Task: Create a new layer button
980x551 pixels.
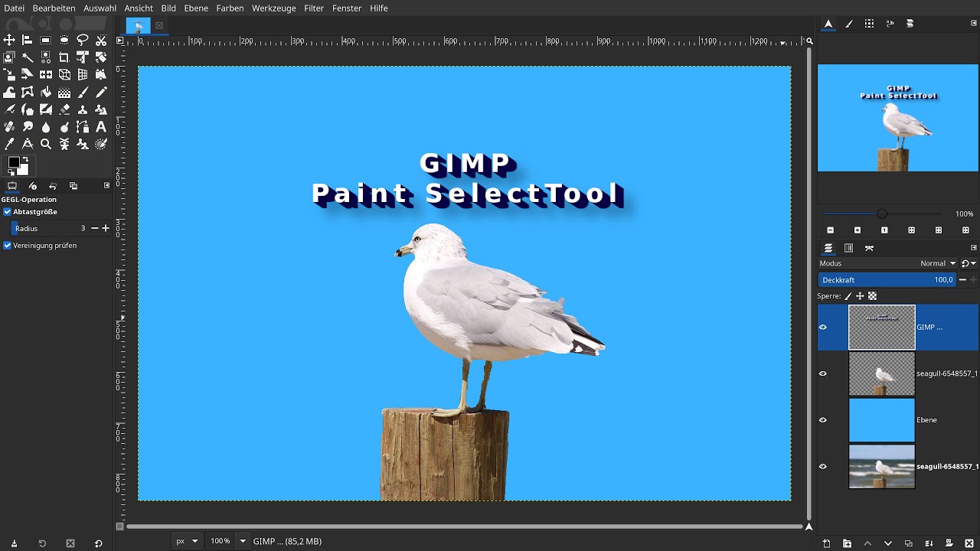Action: [827, 543]
